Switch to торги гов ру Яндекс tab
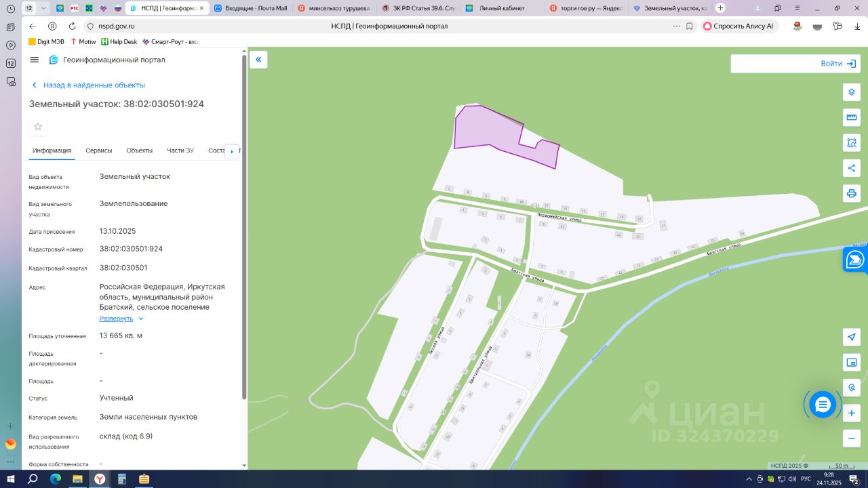 (x=586, y=8)
